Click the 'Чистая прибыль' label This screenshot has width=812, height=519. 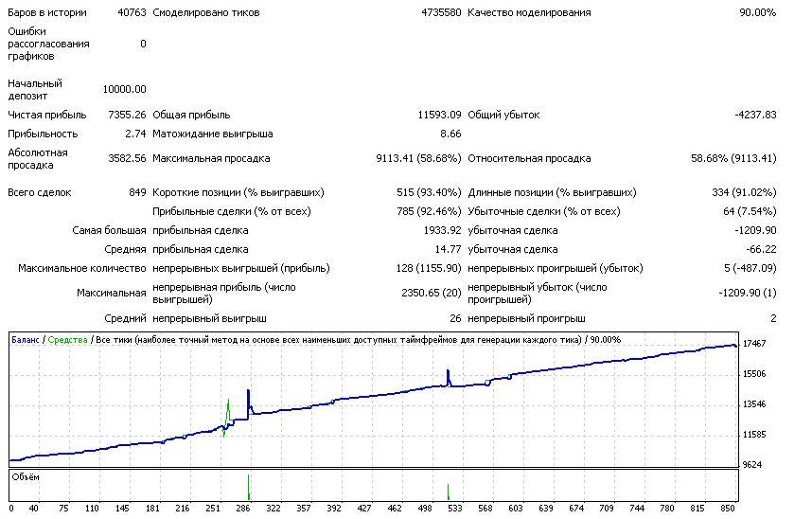tap(47, 115)
